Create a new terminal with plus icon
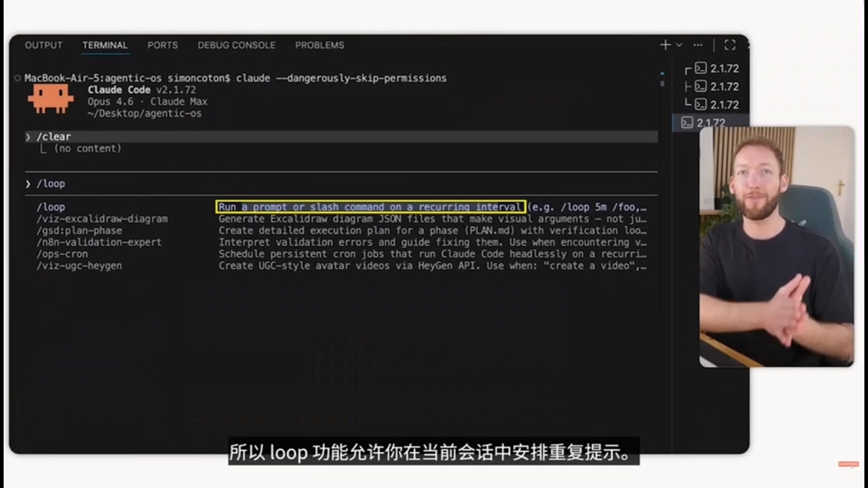 (665, 45)
